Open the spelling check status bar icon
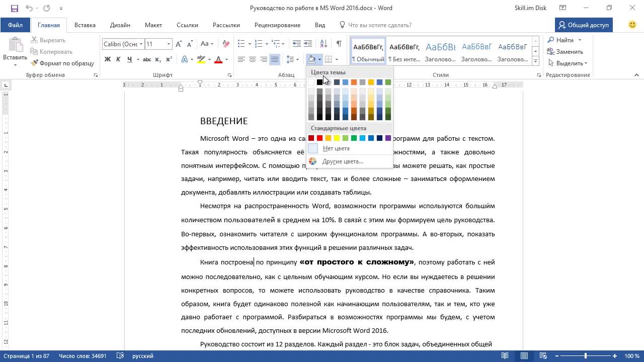This screenshot has height=362, width=644. pyautogui.click(x=120, y=356)
